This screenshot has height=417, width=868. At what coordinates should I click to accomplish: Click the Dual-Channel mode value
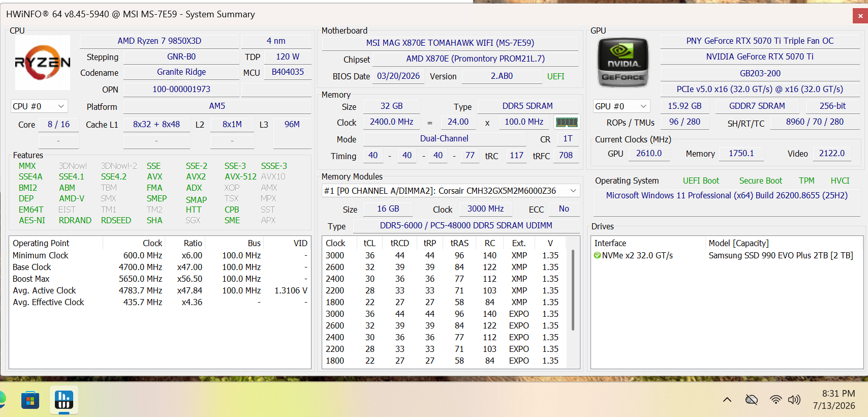coord(444,139)
